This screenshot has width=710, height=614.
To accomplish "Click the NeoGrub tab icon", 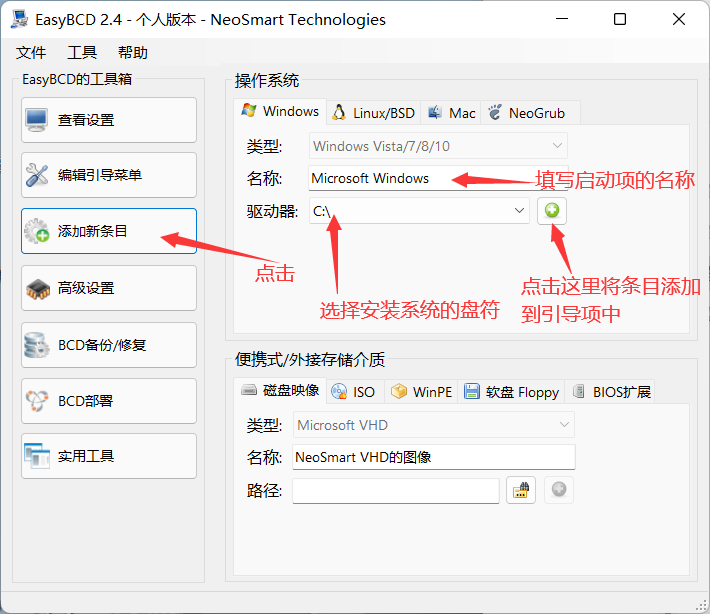I will pyautogui.click(x=495, y=112).
